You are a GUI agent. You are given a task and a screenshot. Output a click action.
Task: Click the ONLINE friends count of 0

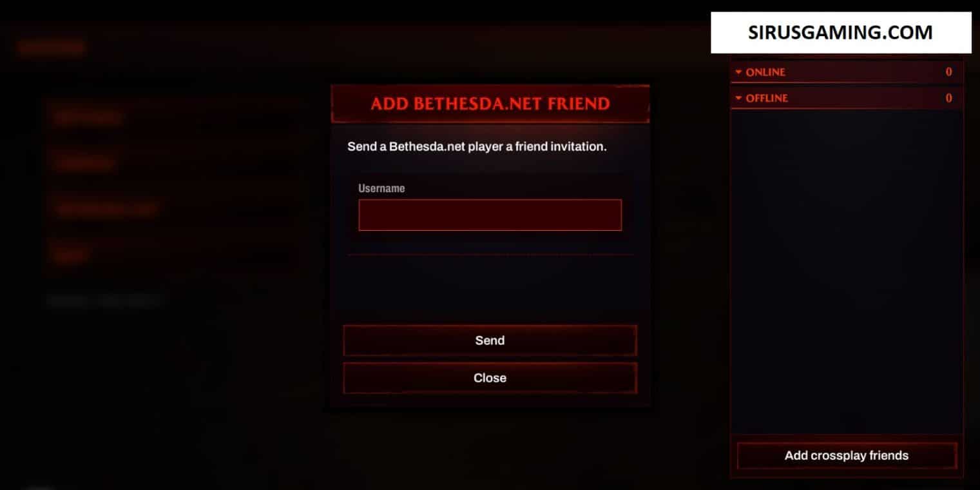tap(948, 72)
